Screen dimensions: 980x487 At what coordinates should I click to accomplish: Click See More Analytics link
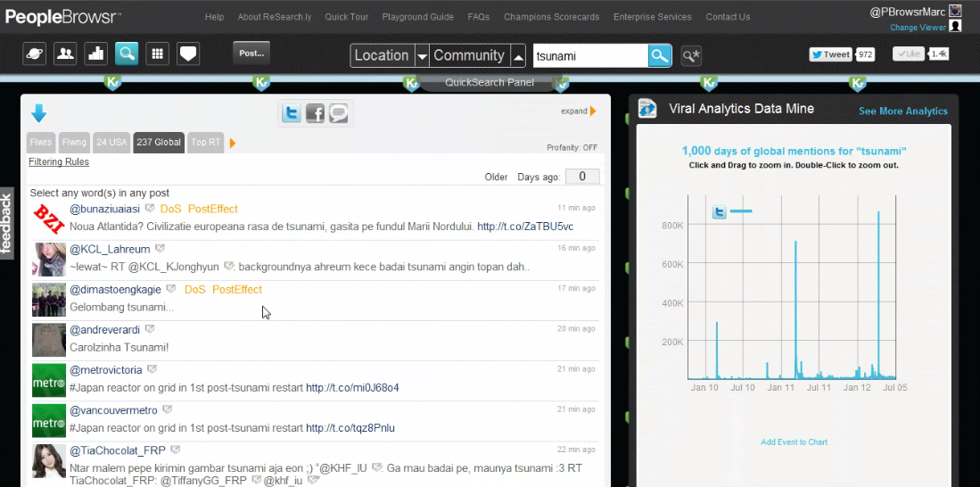click(902, 111)
